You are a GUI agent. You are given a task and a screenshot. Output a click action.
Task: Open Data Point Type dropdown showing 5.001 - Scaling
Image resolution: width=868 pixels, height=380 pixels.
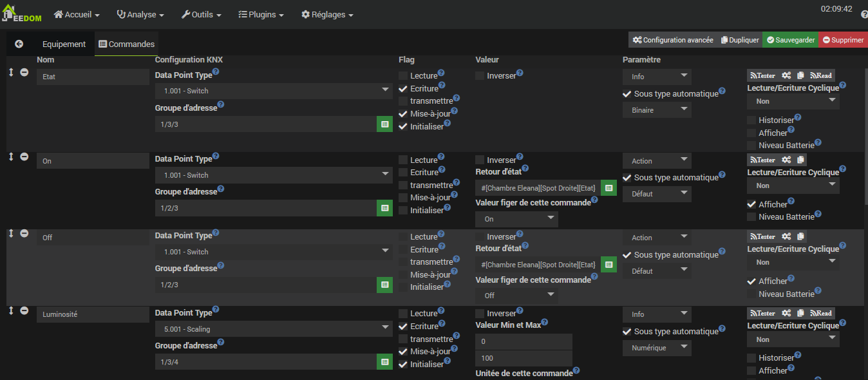click(x=274, y=329)
